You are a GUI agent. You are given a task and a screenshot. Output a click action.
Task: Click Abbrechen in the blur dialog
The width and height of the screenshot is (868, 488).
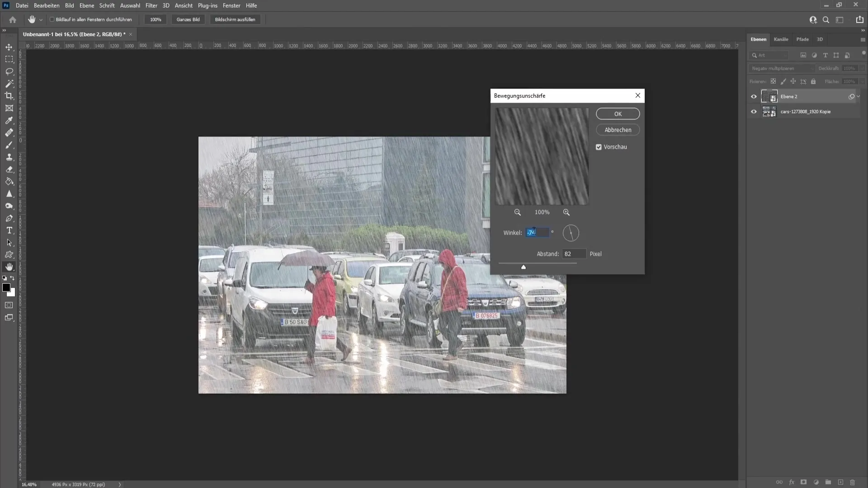pos(618,130)
